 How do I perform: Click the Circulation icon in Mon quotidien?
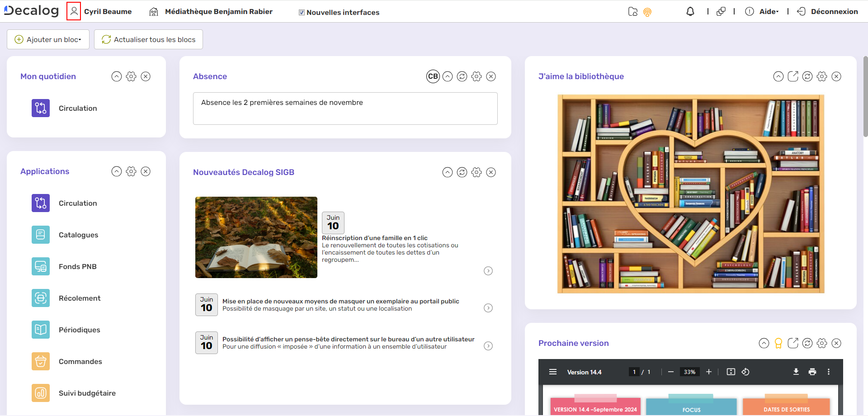click(x=41, y=108)
